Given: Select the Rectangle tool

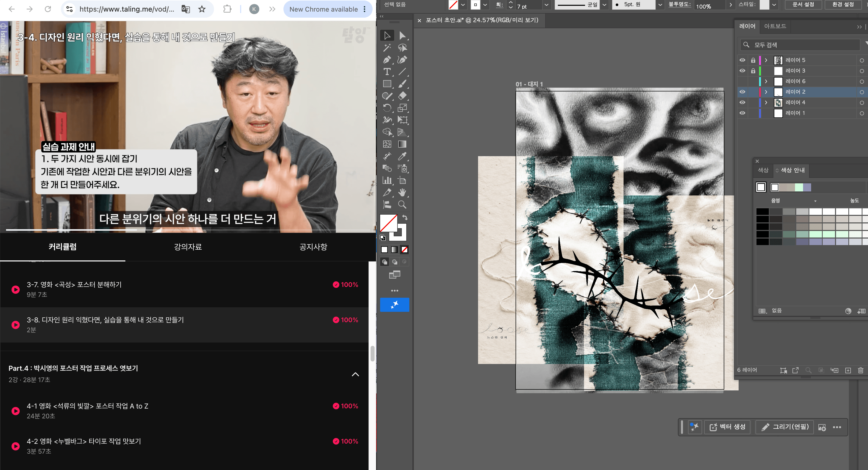Looking at the screenshot, I should click(x=387, y=84).
